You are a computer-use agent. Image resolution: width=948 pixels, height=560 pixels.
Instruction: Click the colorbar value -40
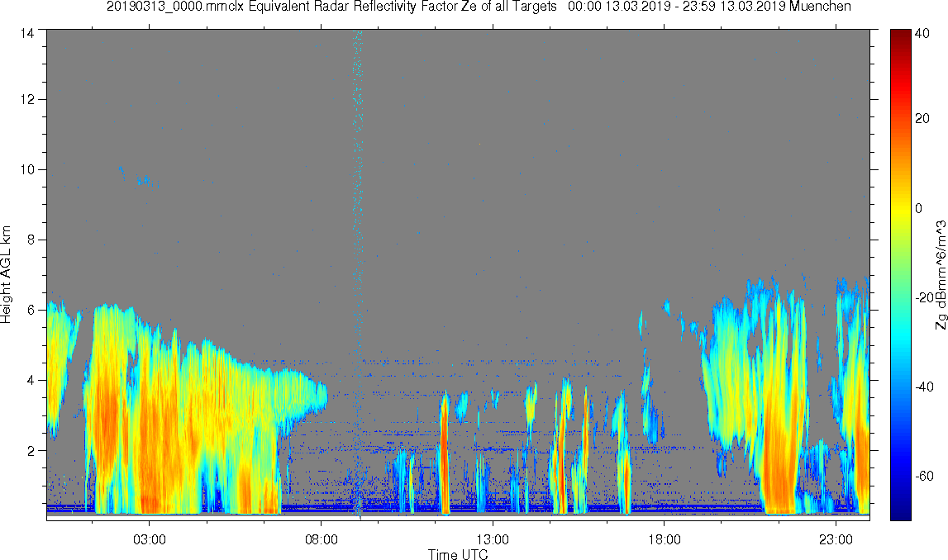pos(924,387)
